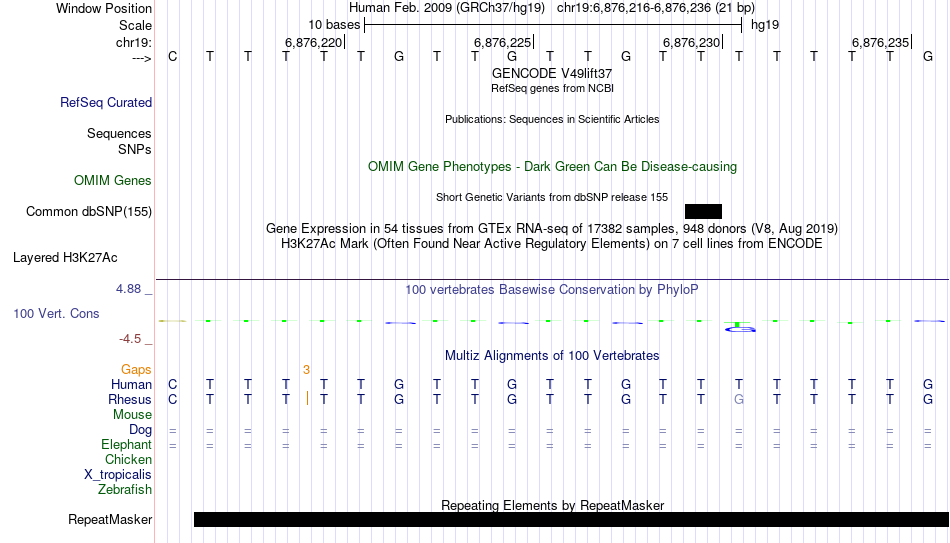Click the orange gap number 3

tap(307, 370)
